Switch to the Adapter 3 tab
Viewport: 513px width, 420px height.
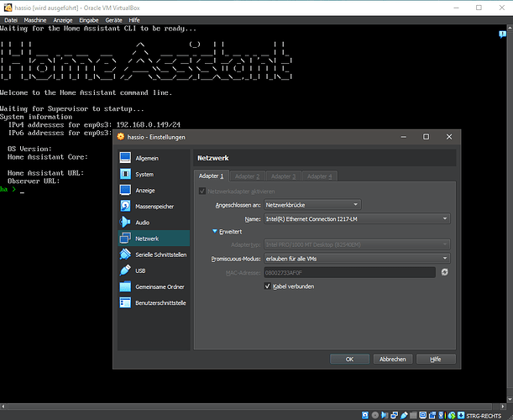click(x=283, y=176)
